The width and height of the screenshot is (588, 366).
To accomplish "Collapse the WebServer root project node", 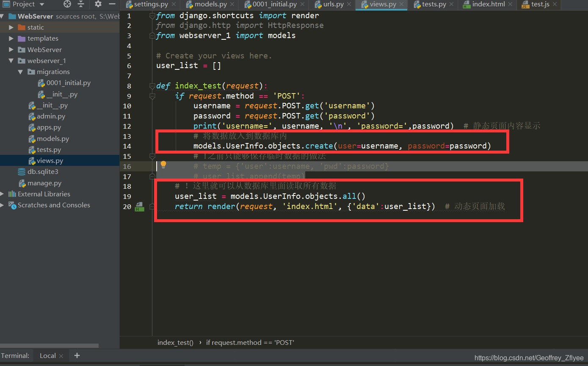I will point(2,17).
